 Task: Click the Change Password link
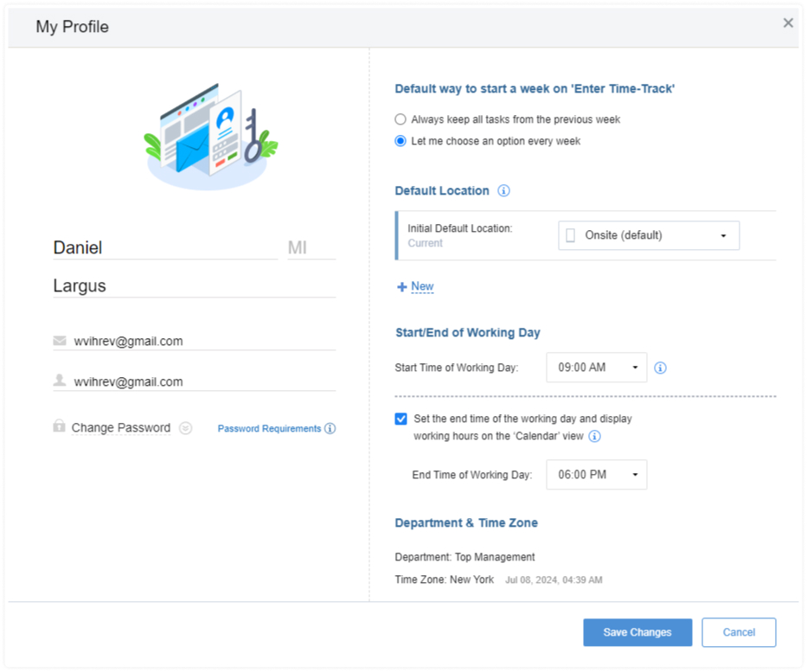121,428
